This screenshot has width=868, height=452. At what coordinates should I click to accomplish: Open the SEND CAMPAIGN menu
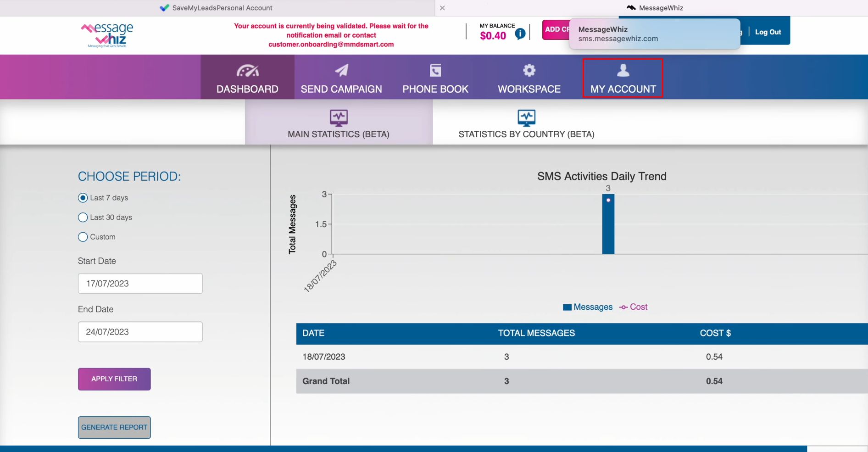coord(341,77)
